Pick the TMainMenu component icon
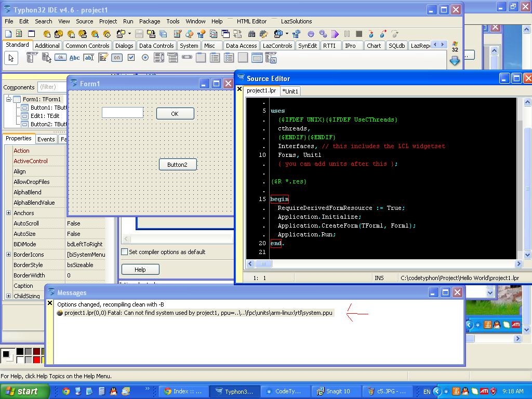The image size is (532, 399). 32,58
